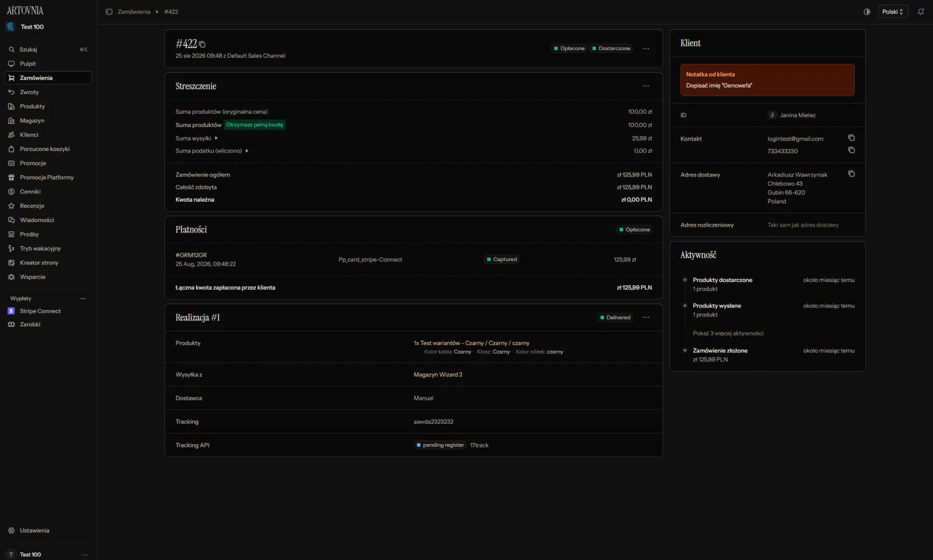Screen dimensions: 933x560
Task: Click the 17track tracking link
Action: 479,445
